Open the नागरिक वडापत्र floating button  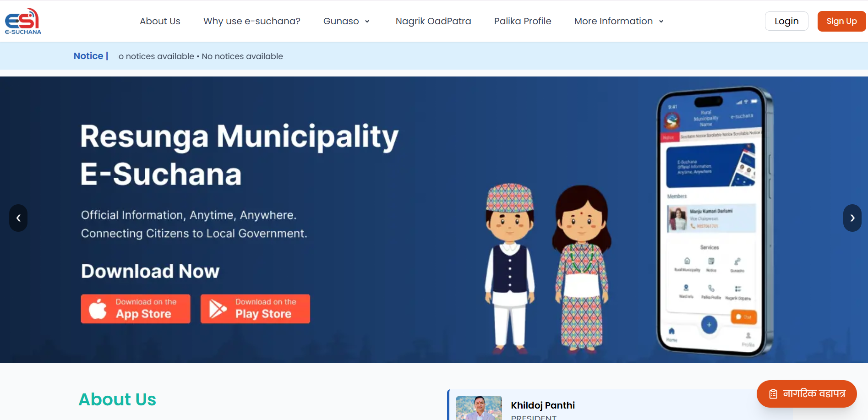click(807, 394)
